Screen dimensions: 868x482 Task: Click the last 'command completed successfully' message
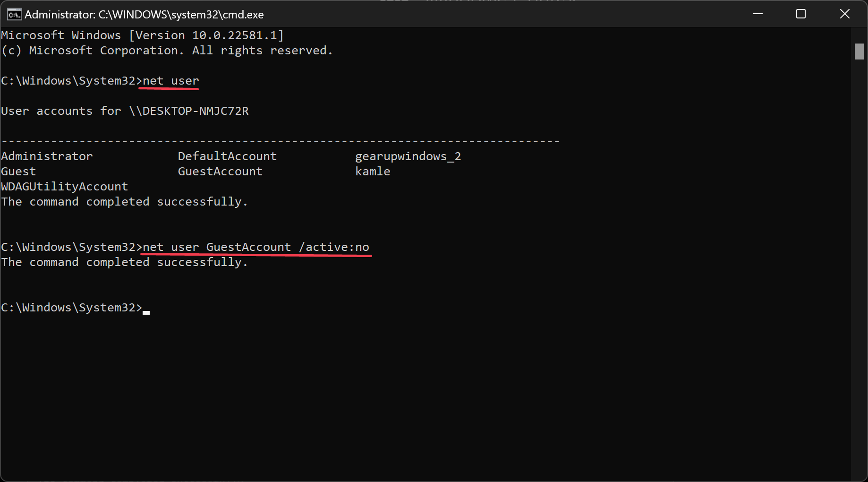tap(124, 262)
